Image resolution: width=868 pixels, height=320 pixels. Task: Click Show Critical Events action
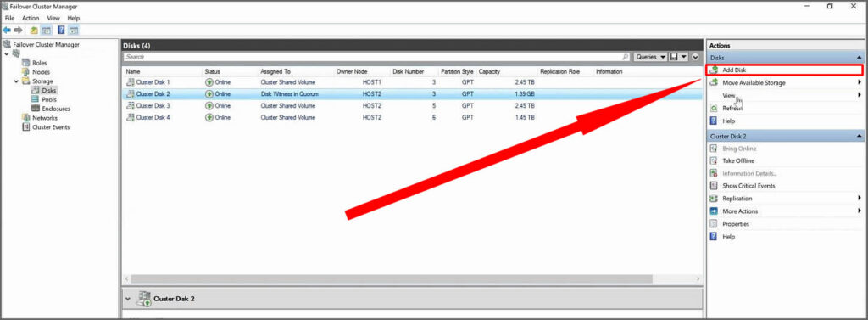784,186
